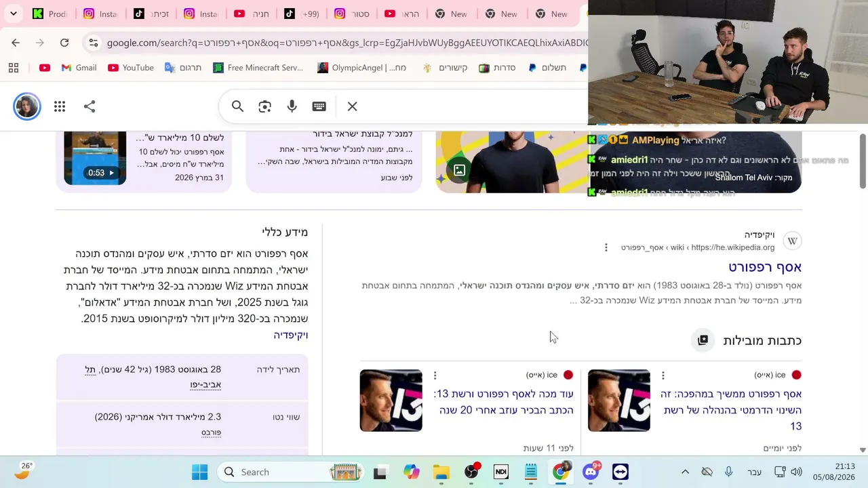Viewport: 868px width, 488px height.
Task: Click the 'כתבות מובילות' top stories icon
Action: coord(703,340)
